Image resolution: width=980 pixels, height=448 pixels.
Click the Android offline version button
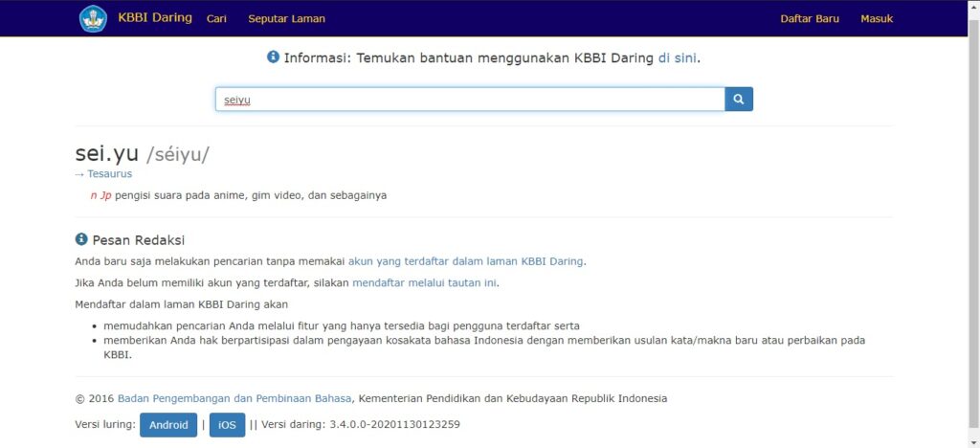[168, 425]
